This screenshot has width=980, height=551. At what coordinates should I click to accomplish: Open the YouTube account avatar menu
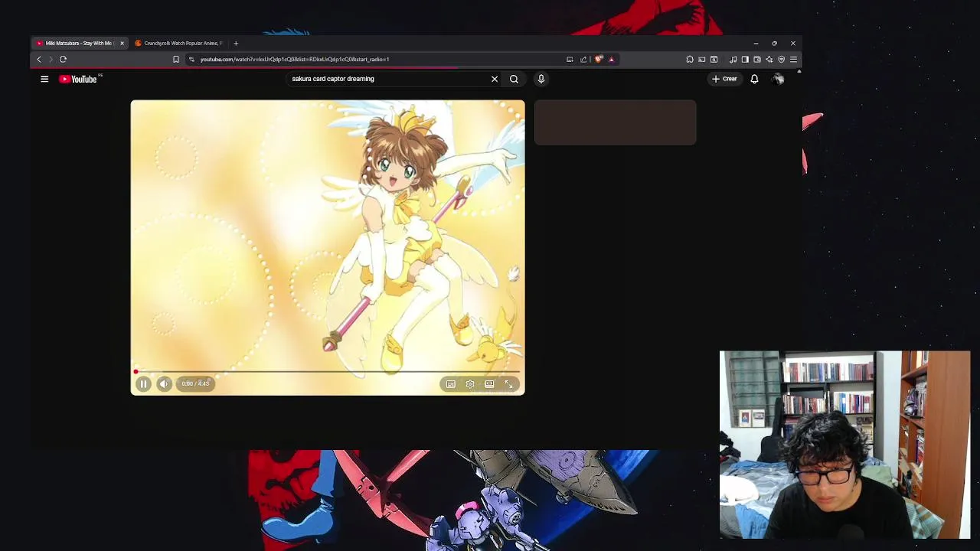coord(778,79)
